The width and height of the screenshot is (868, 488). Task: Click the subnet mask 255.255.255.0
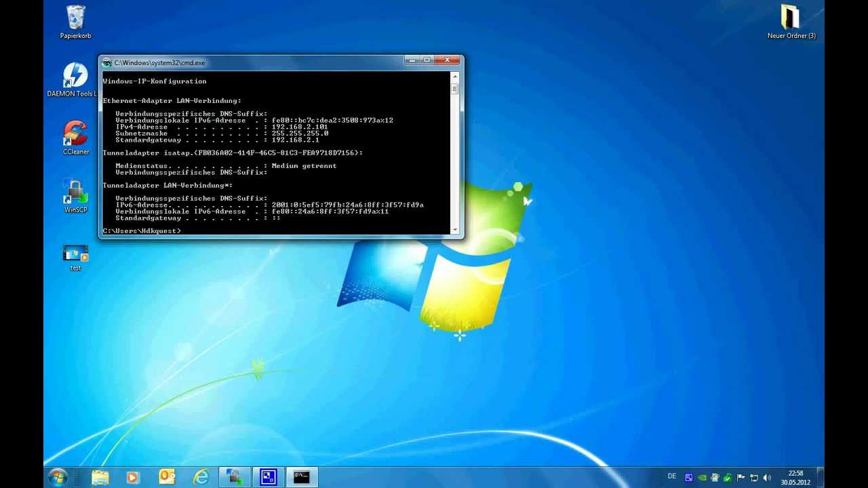[x=300, y=134]
